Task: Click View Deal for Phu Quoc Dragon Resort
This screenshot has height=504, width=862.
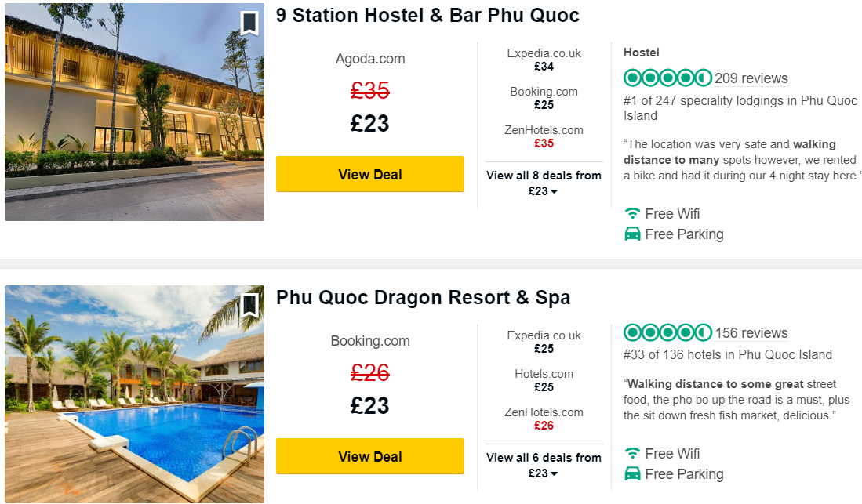Action: (370, 456)
